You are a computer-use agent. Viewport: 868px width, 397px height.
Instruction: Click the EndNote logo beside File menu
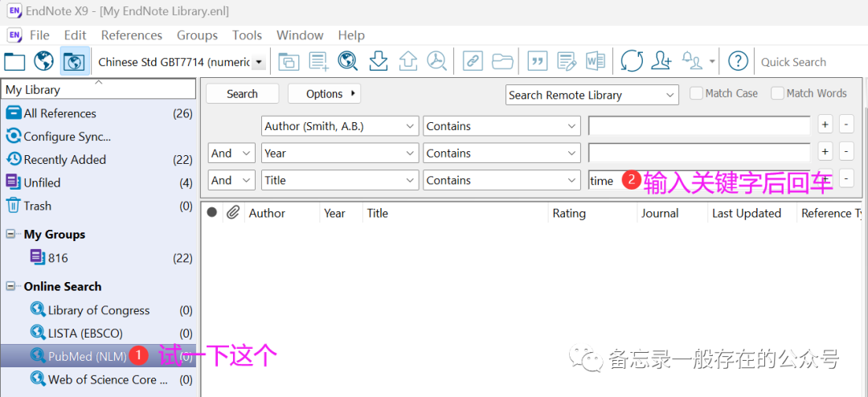click(14, 35)
